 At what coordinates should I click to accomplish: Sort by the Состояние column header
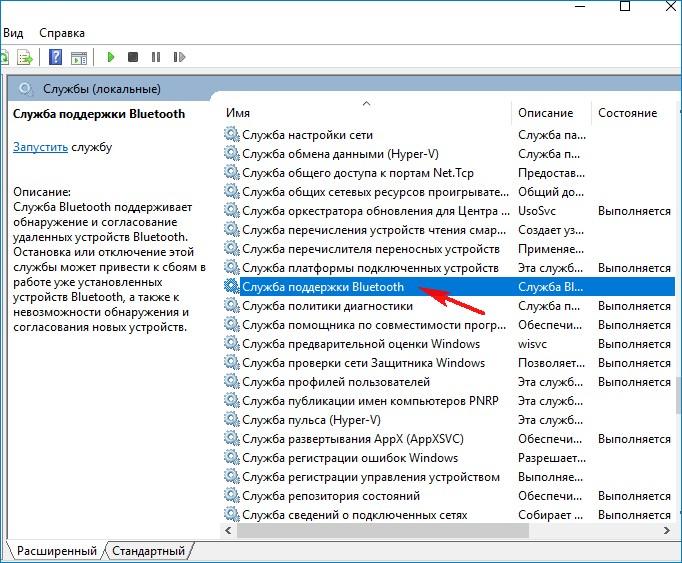point(633,113)
